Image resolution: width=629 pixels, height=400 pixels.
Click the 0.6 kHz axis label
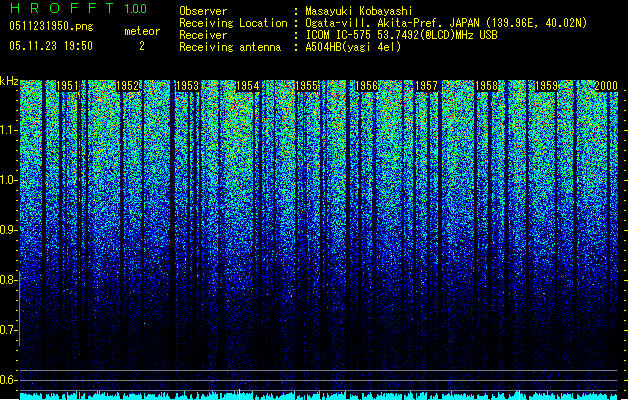(x=9, y=380)
